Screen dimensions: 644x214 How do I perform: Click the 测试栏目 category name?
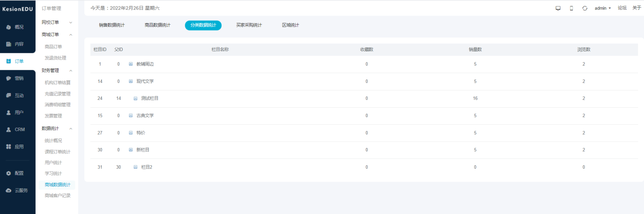pos(149,99)
